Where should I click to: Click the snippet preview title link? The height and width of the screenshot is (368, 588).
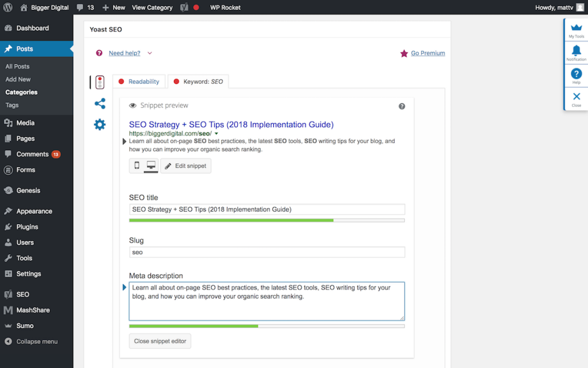(x=231, y=125)
